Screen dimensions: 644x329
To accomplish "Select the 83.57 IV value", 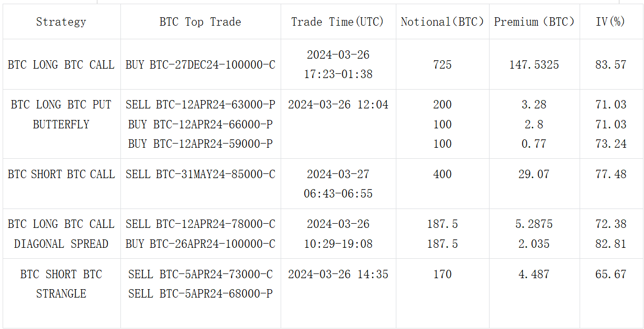I will pyautogui.click(x=610, y=65).
